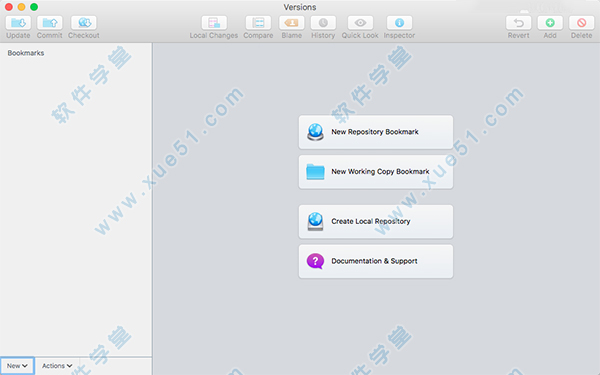Click Create Local Repository button
The height and width of the screenshot is (375, 600).
376,222
